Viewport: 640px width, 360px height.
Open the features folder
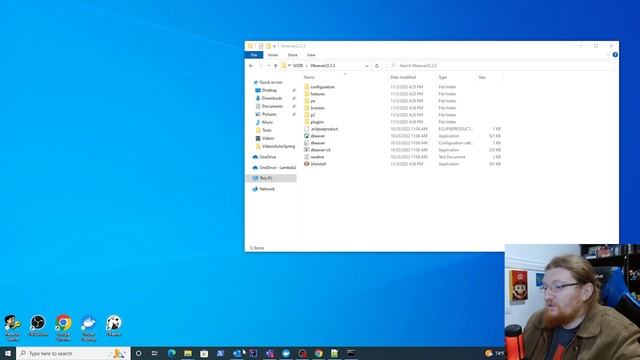(x=314, y=94)
